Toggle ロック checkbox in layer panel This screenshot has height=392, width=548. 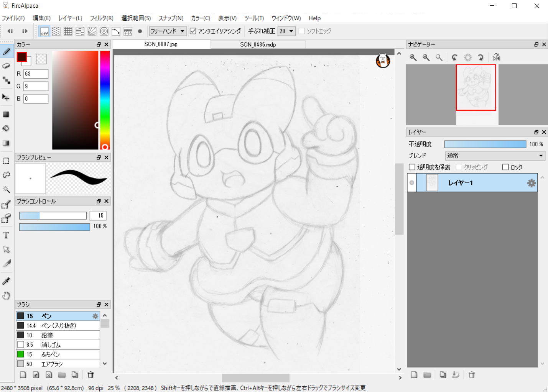pyautogui.click(x=505, y=167)
